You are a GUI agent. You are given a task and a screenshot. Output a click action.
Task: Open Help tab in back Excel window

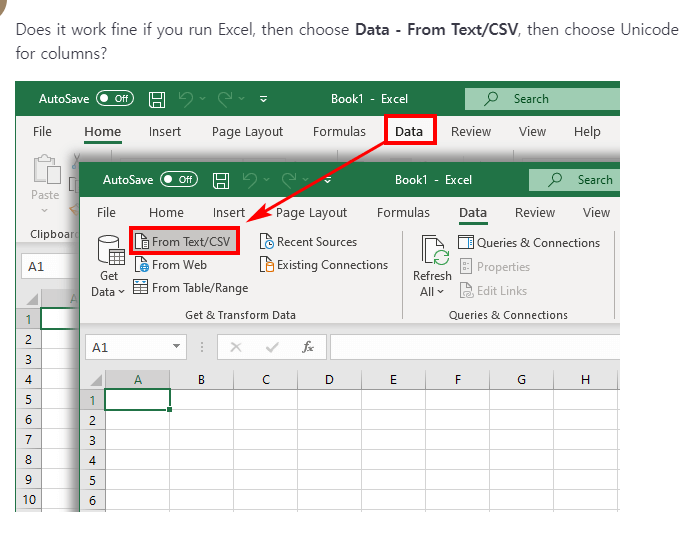click(587, 131)
